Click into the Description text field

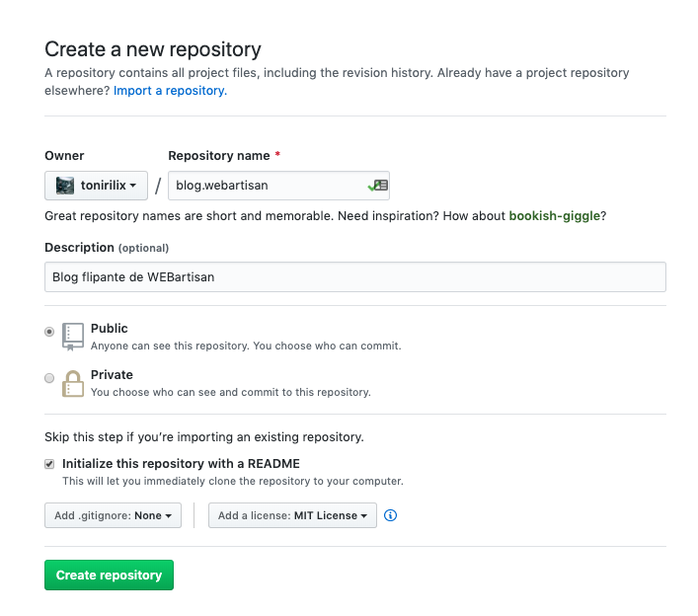pos(355,276)
